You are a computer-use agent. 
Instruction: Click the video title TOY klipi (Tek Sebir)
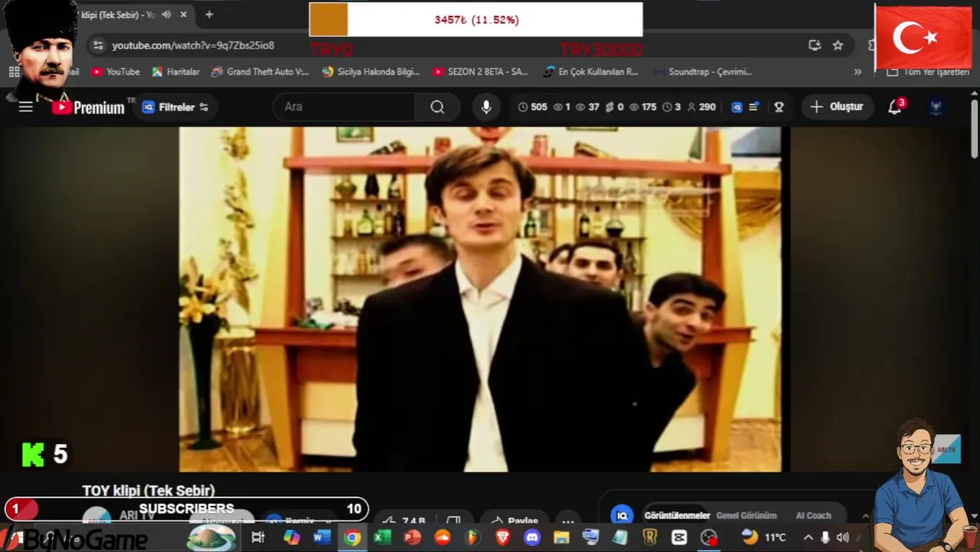click(149, 490)
